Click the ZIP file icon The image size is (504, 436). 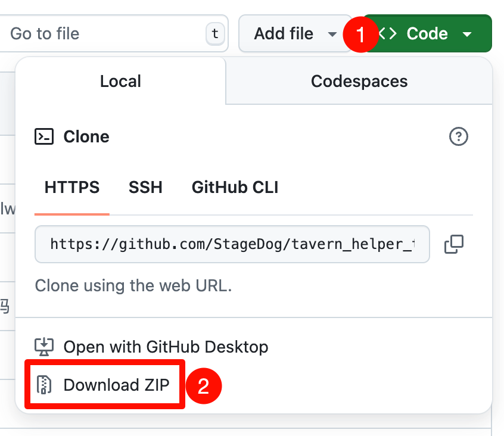coord(44,385)
